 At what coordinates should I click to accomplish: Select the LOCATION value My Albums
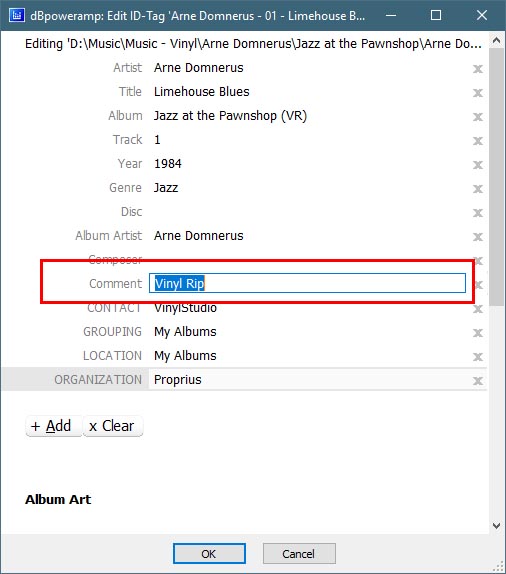185,356
